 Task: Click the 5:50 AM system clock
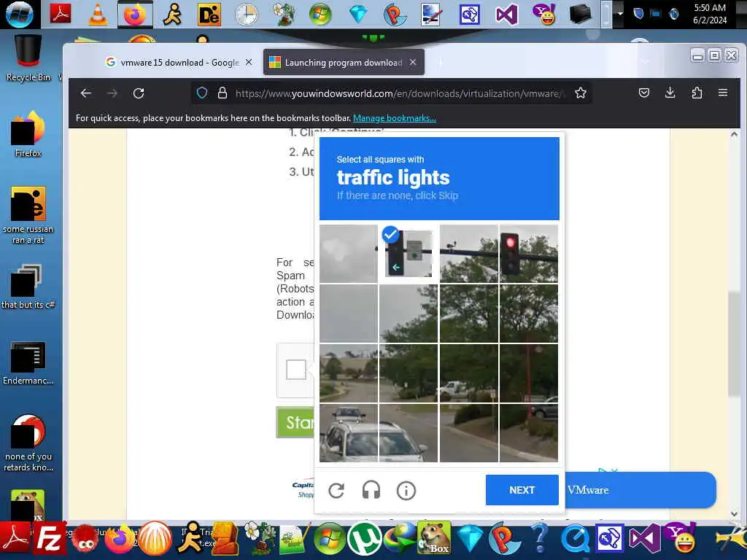(x=710, y=14)
